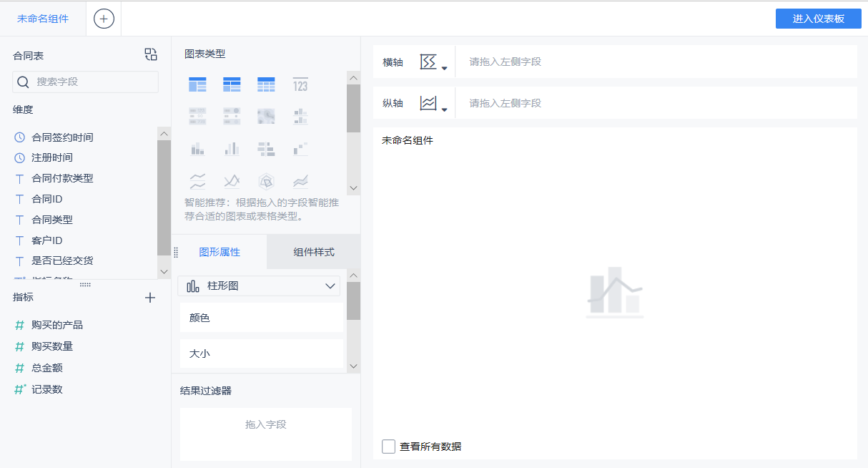868x468 pixels.
Task: Enable the 查看所有数据 checkbox
Action: (x=388, y=447)
